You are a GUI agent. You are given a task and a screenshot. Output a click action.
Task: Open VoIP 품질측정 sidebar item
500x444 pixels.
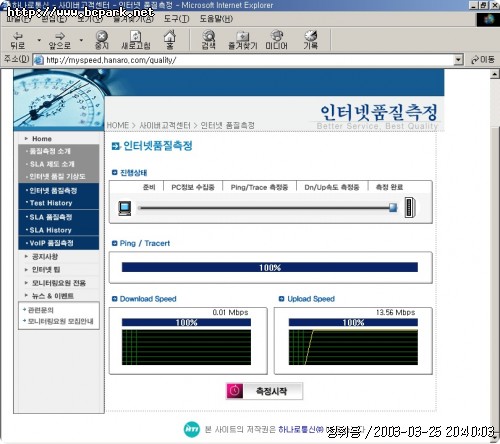[51, 243]
